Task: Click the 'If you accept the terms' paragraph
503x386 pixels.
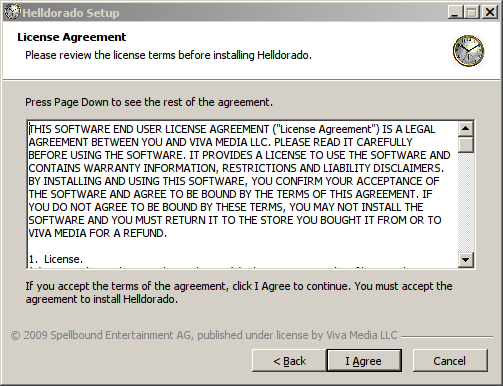Action: click(x=239, y=292)
